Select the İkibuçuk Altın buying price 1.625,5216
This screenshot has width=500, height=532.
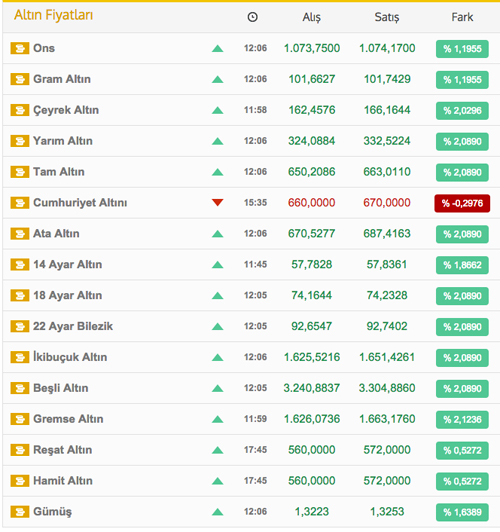coord(312,357)
